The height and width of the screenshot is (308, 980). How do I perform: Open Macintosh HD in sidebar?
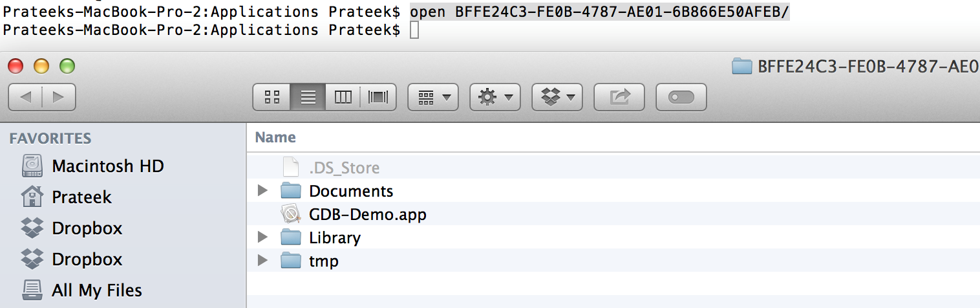107,166
